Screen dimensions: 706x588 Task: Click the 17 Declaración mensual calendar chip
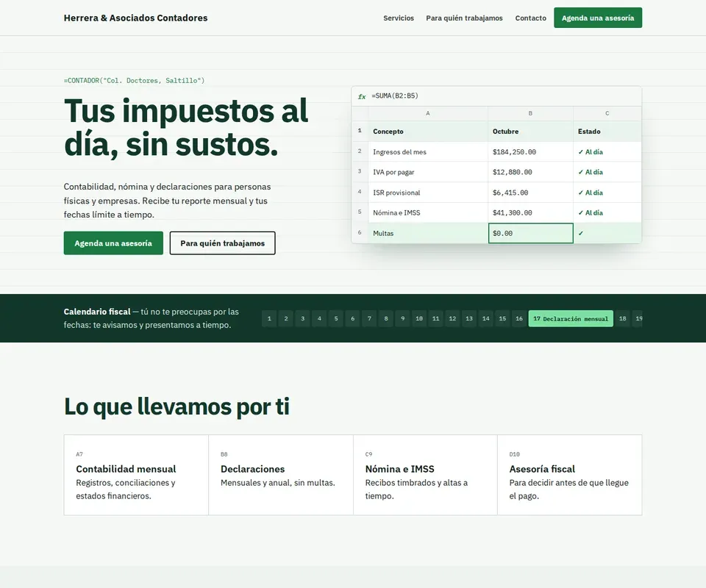571,318
